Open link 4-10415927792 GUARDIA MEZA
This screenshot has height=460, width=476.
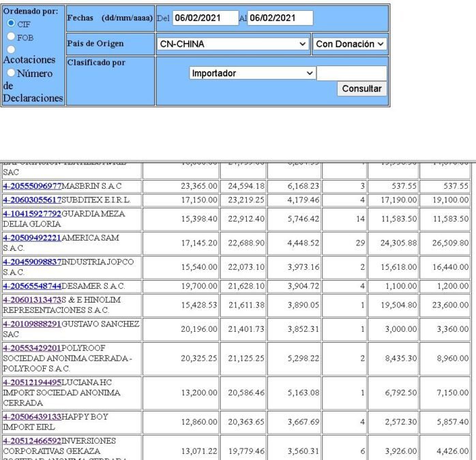click(x=32, y=213)
